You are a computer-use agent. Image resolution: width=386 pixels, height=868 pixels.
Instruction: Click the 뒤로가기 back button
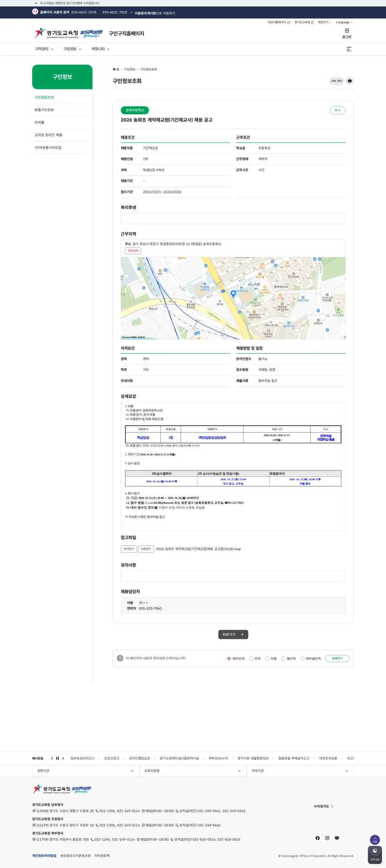(233, 635)
